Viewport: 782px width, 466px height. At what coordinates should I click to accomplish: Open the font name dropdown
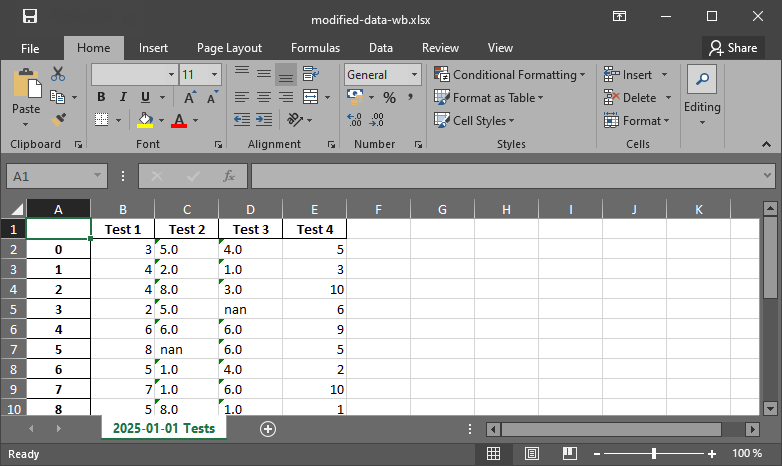171,74
